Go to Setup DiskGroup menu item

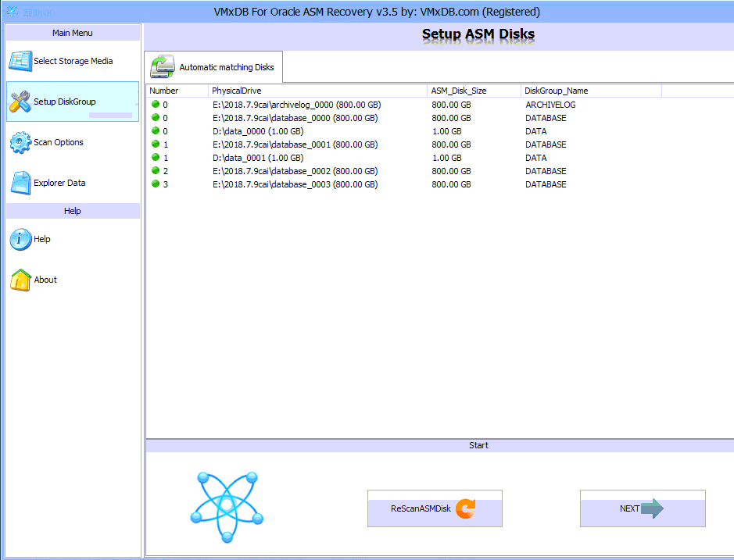pyautogui.click(x=73, y=102)
